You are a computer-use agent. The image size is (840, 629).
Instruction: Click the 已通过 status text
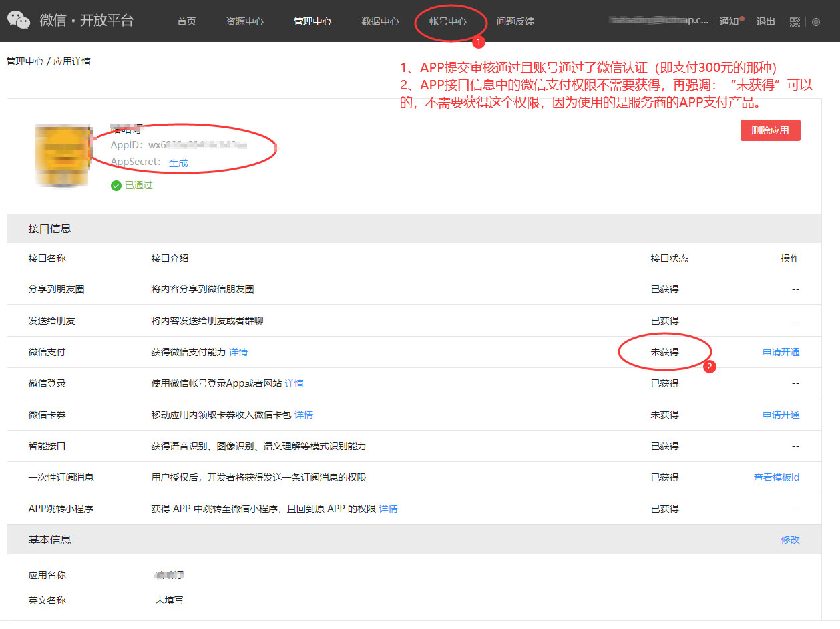(139, 185)
